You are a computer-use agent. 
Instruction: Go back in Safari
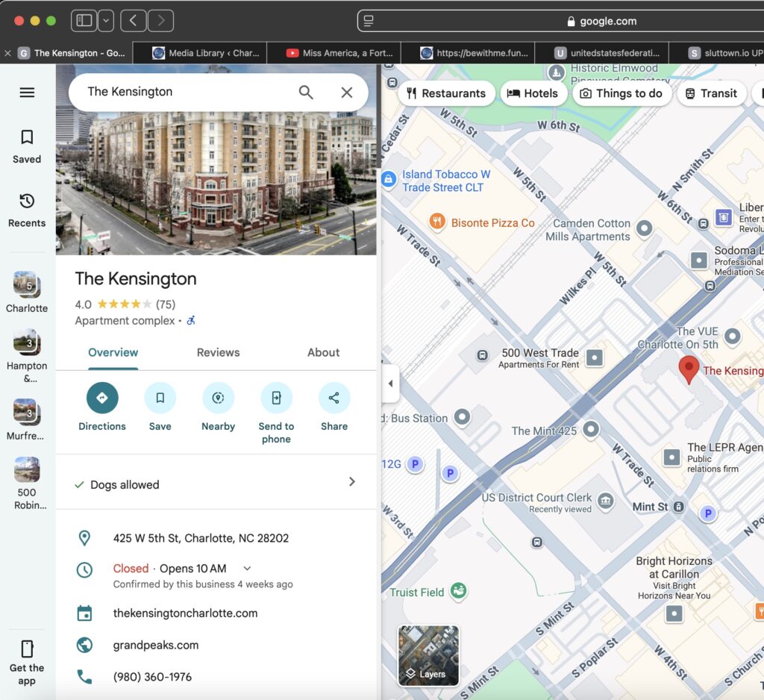(x=133, y=20)
